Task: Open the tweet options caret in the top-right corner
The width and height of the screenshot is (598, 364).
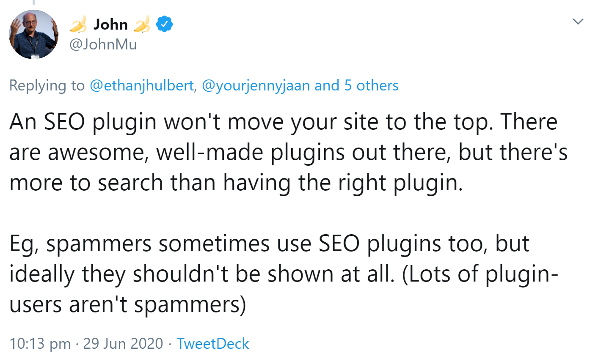Action: coord(578,20)
